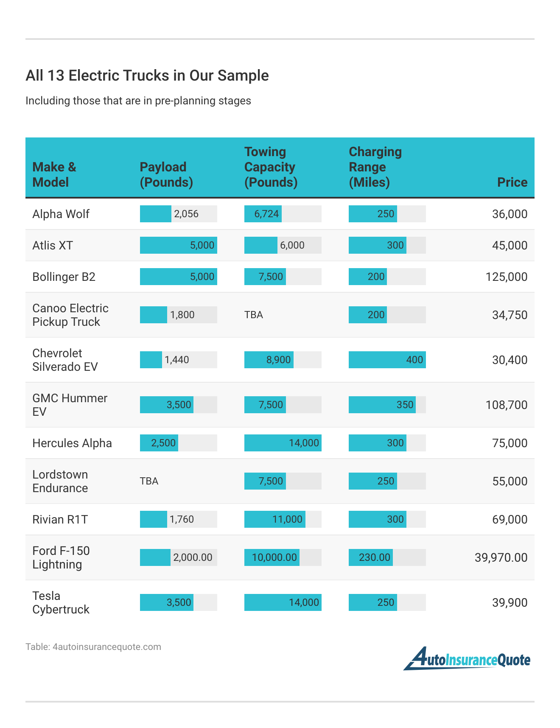
Task: Click the Rivian R1T model name
Action: pyautogui.click(x=60, y=519)
